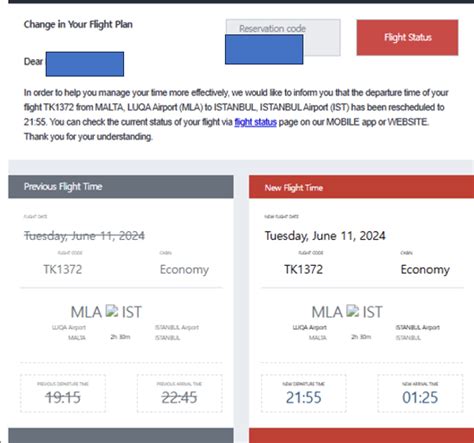Open the flight status hyperlink in paragraph
The width and height of the screenshot is (474, 443).
click(255, 122)
